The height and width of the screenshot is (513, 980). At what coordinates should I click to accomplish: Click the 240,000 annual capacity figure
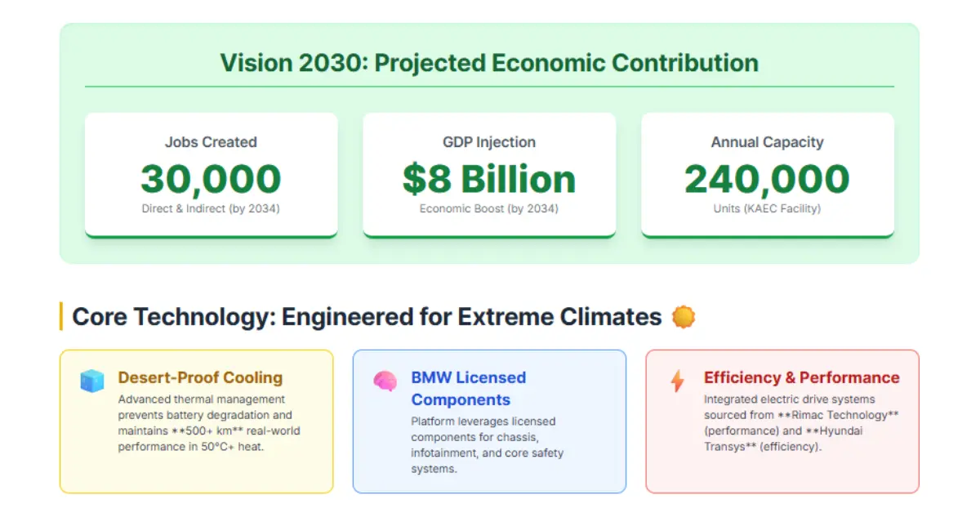pos(767,179)
